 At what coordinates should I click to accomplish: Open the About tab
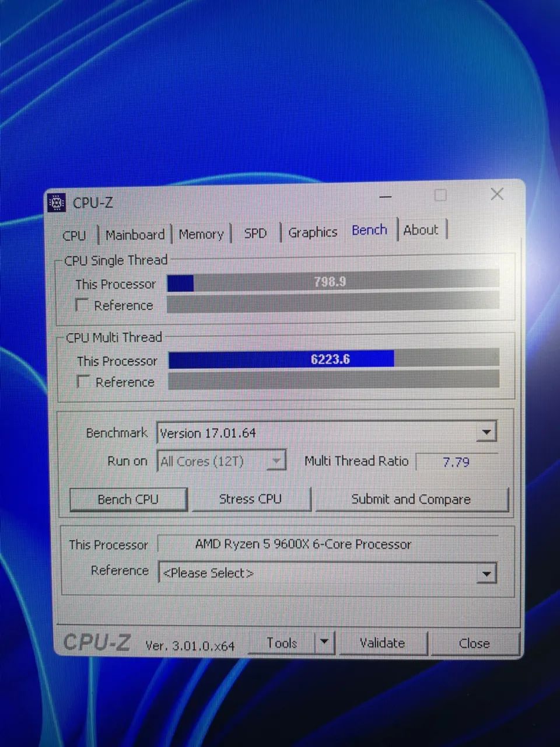pos(421,230)
